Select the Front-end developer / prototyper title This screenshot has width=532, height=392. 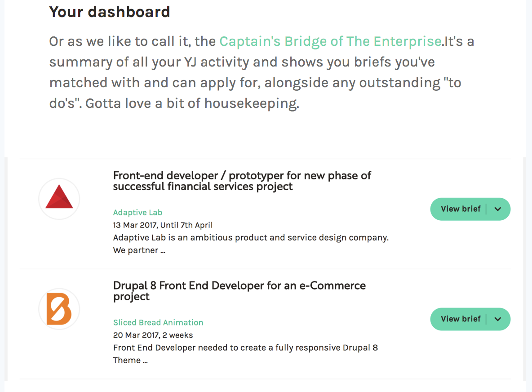pos(242,181)
